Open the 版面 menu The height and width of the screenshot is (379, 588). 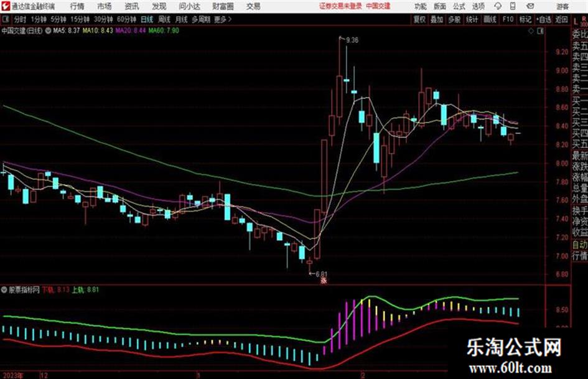tap(439, 6)
